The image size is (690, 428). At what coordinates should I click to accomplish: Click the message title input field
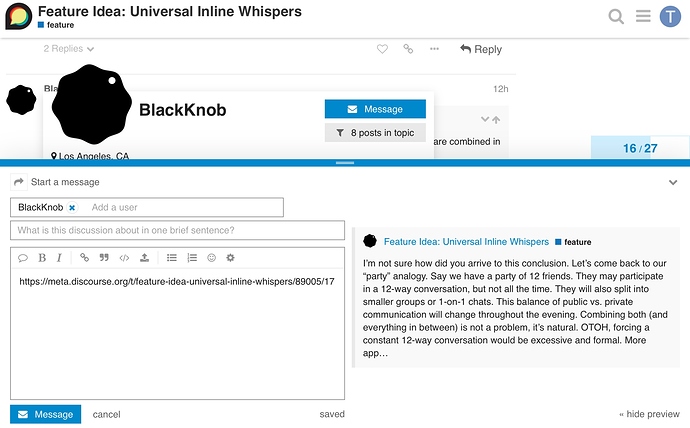point(177,230)
